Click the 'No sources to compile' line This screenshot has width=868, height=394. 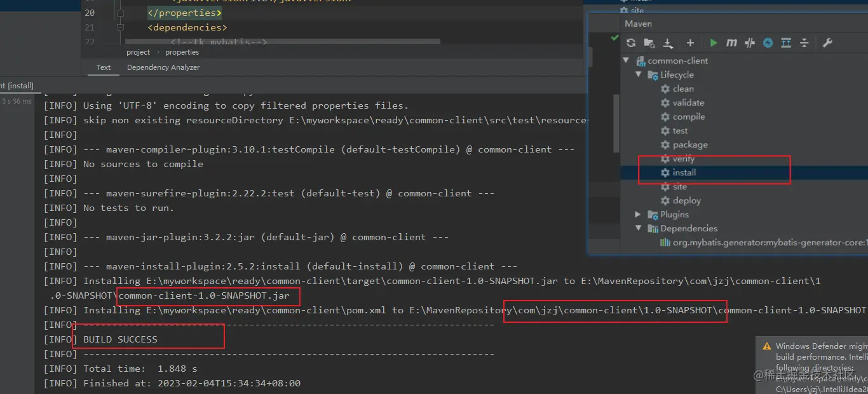pyautogui.click(x=123, y=164)
